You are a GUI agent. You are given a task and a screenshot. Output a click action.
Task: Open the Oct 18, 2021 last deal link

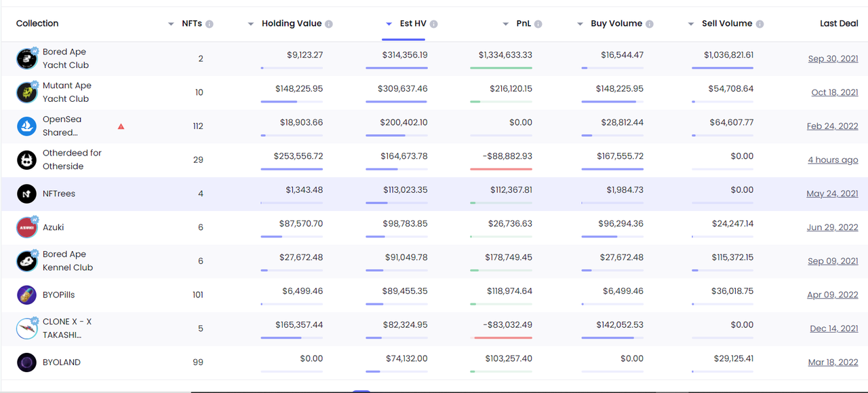[x=835, y=93]
